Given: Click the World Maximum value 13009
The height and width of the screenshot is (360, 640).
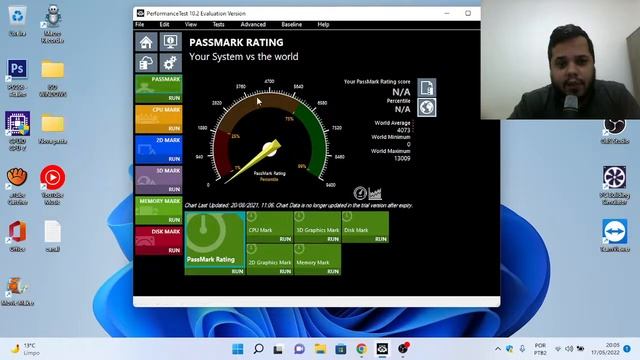Looking at the screenshot, I should pos(402,158).
